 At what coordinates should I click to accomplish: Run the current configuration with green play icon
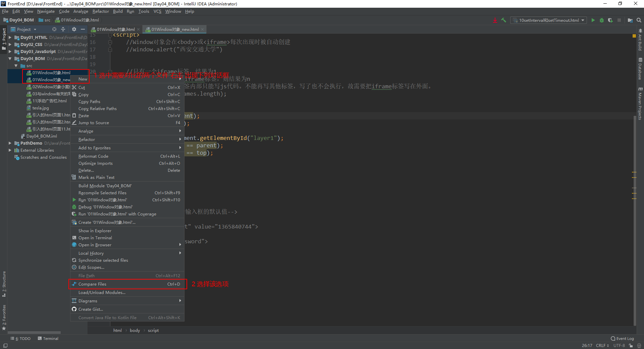pos(593,20)
